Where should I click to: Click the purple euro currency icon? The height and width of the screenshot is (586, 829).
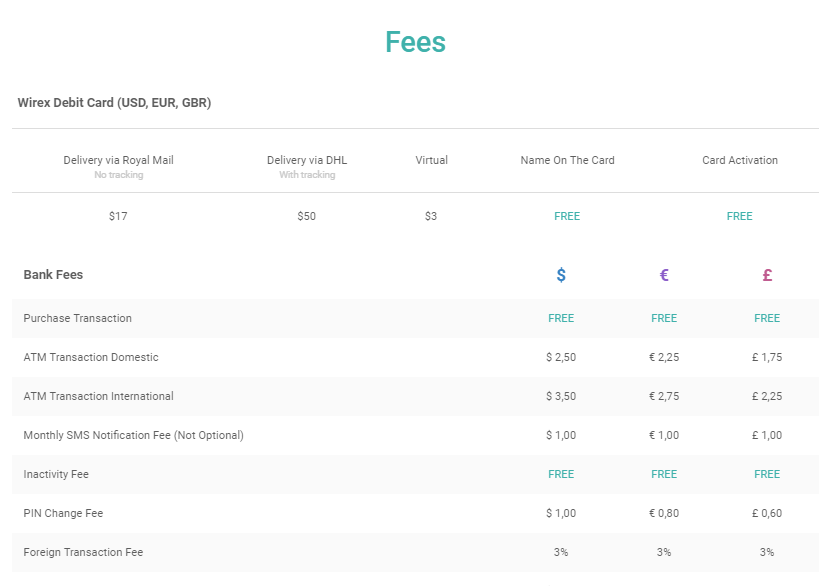(664, 275)
